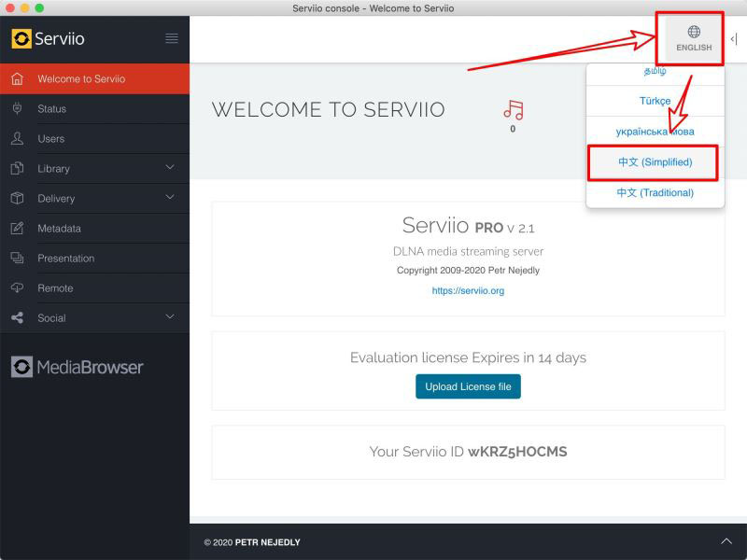Select 中文 (Simplified) from language list
This screenshot has width=747, height=560.
(655, 161)
